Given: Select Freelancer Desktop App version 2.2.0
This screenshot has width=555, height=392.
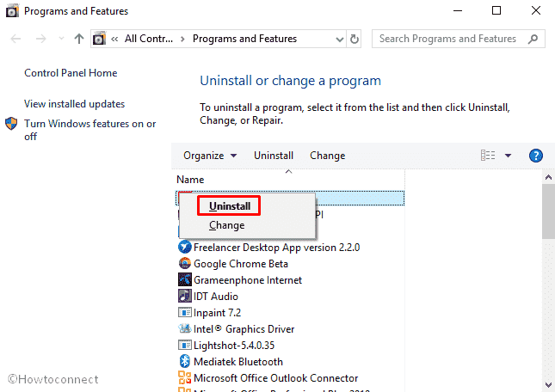Looking at the screenshot, I should coord(276,248).
